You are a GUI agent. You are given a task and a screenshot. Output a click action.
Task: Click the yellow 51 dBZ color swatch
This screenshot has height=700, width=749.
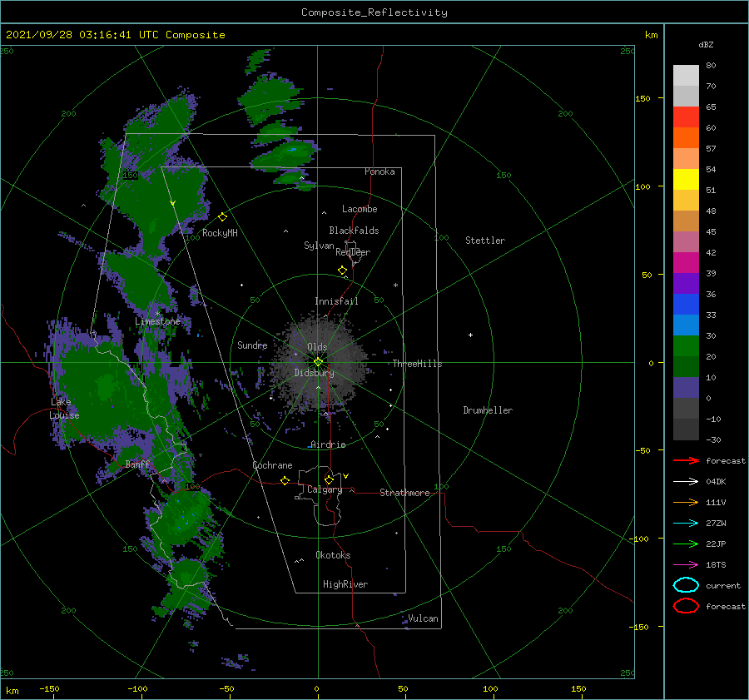(x=686, y=180)
